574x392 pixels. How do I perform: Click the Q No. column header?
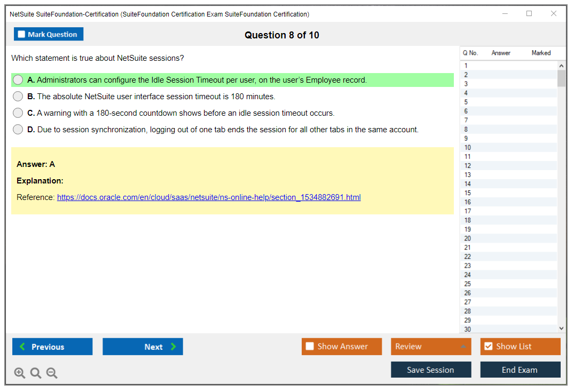(x=470, y=53)
